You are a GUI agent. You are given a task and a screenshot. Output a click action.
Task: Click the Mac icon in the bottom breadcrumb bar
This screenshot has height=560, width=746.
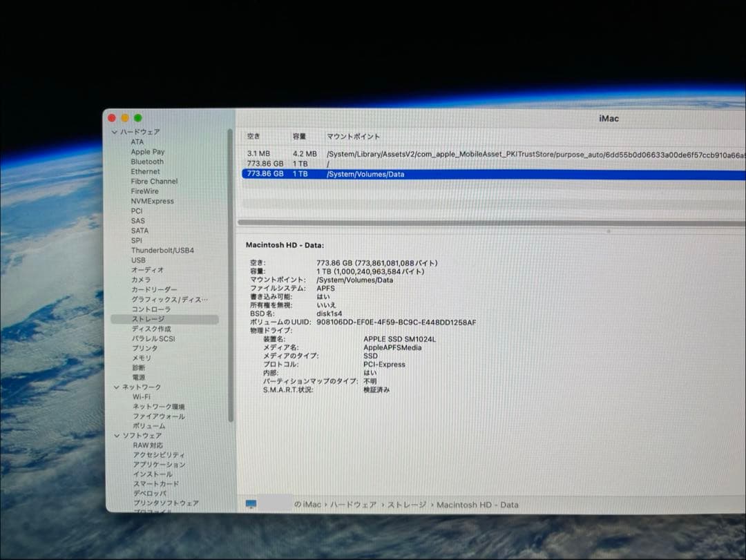point(252,505)
